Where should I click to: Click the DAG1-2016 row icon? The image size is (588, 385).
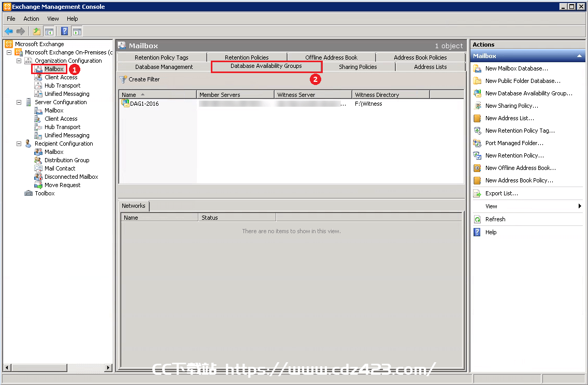(x=125, y=103)
